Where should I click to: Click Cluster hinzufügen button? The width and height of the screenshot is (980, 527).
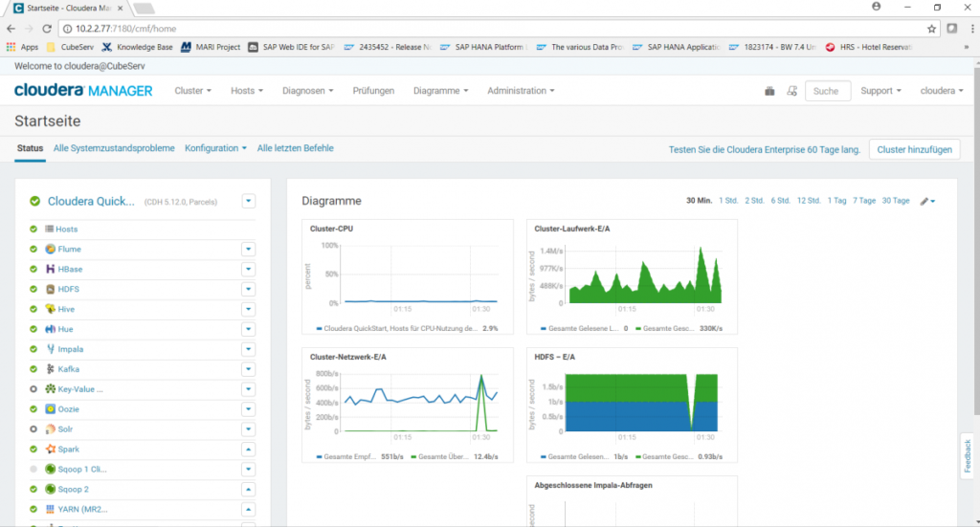tap(914, 150)
